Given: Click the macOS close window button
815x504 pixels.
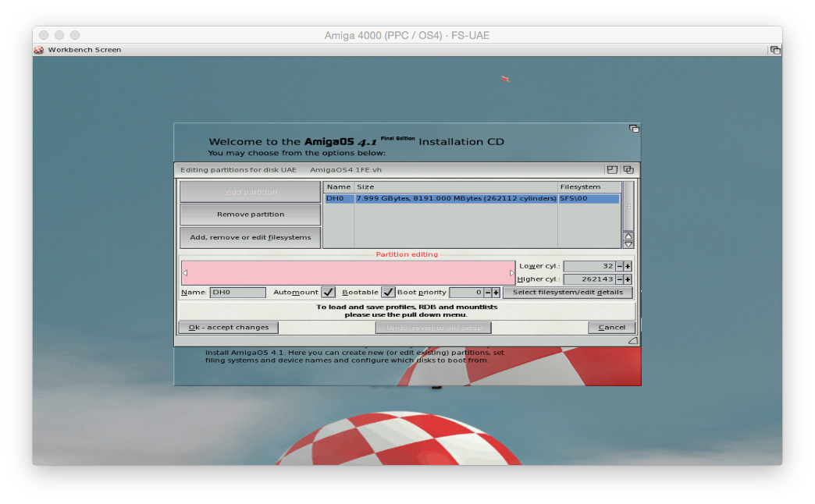Looking at the screenshot, I should coord(44,35).
